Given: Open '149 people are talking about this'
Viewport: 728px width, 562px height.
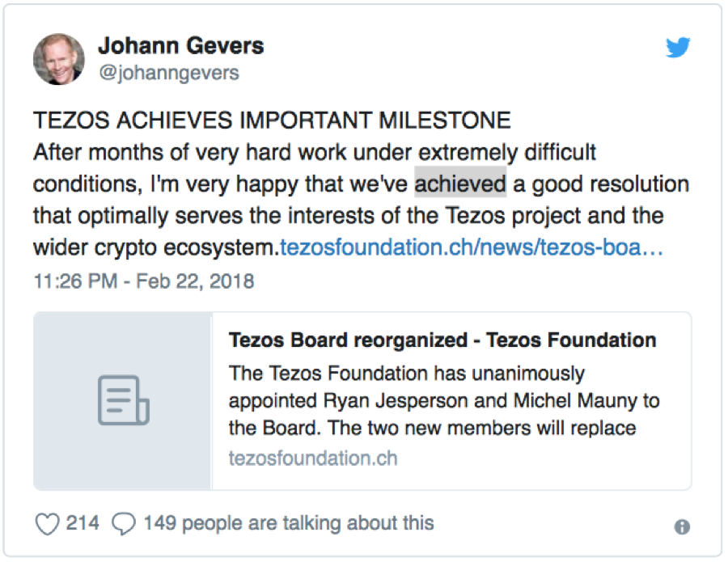Looking at the screenshot, I should 289,523.
